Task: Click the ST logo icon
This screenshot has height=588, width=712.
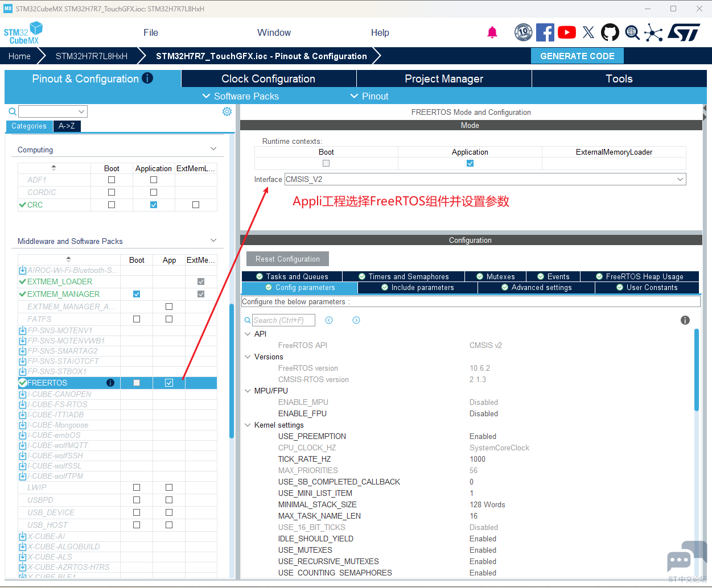Action: 684,32
